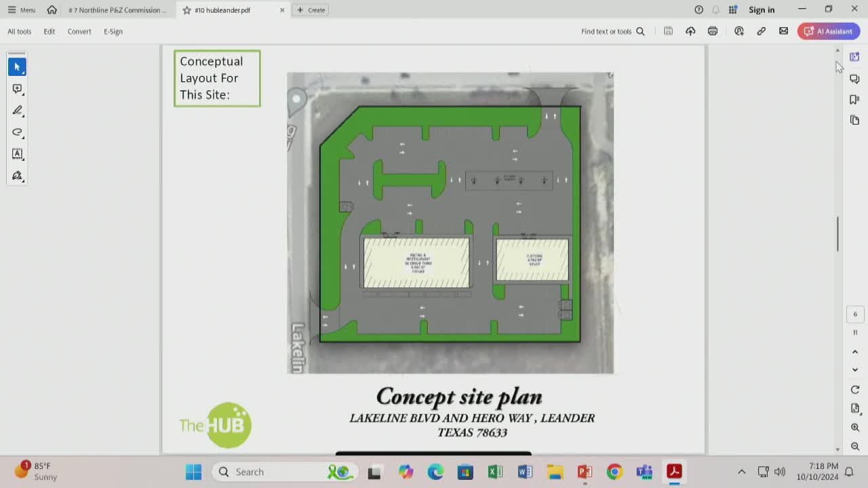Select the Add text box tool

pyautogui.click(x=17, y=154)
